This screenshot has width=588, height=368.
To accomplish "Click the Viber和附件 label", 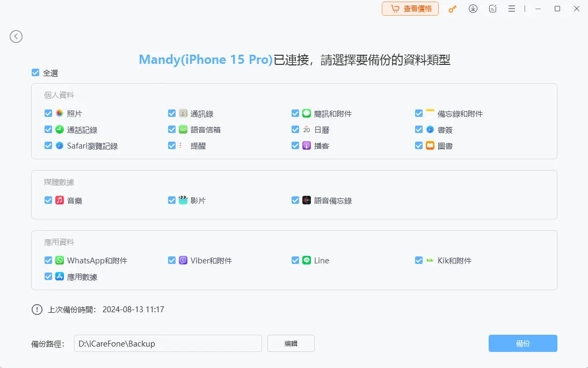I will coord(211,261).
